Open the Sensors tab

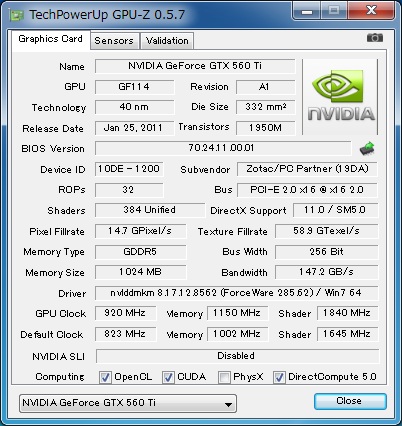[114, 41]
